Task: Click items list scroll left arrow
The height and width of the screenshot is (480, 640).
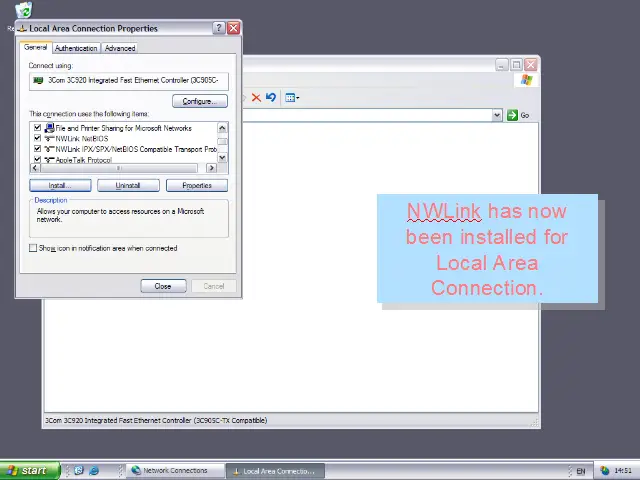Action: click(35, 168)
